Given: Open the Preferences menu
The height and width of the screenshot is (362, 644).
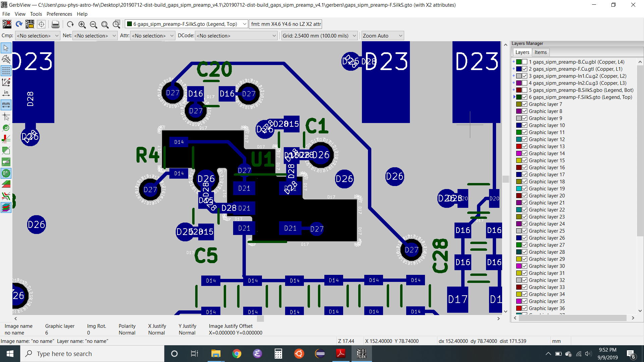Looking at the screenshot, I should coord(59,14).
